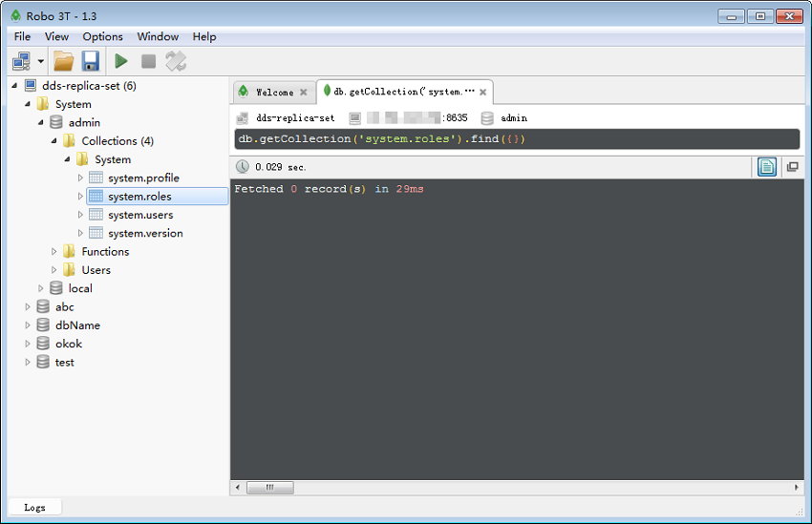Select the system.users collection
The image size is (812, 524).
tap(140, 215)
